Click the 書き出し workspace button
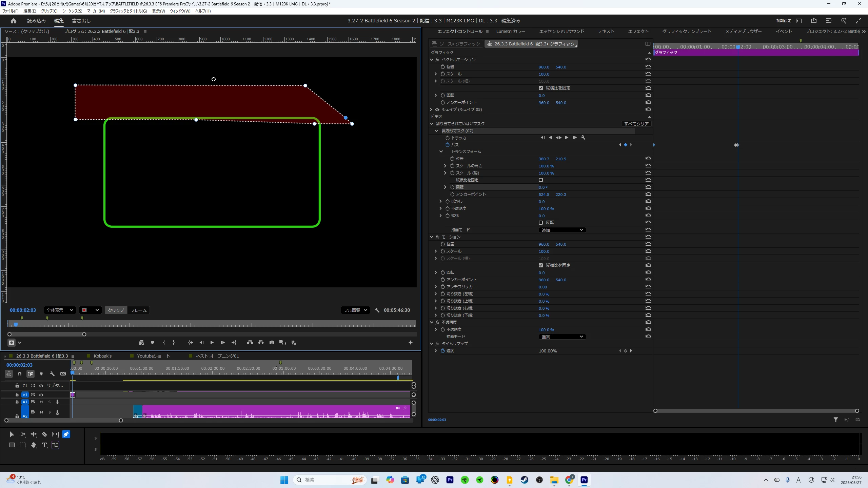 click(x=81, y=21)
